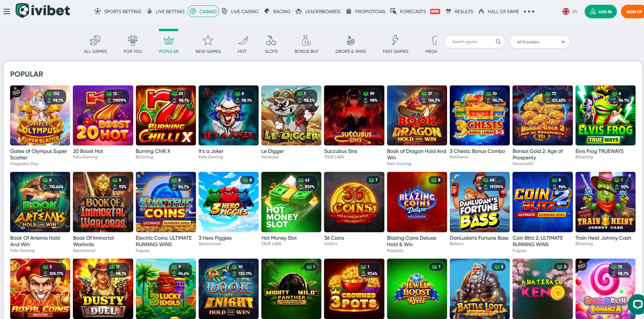Launch DanLudan's Fortune Bass

480,202
